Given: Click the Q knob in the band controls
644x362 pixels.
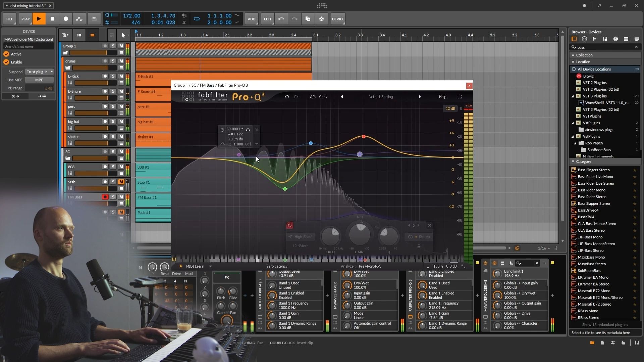Looking at the screenshot, I should [x=388, y=236].
